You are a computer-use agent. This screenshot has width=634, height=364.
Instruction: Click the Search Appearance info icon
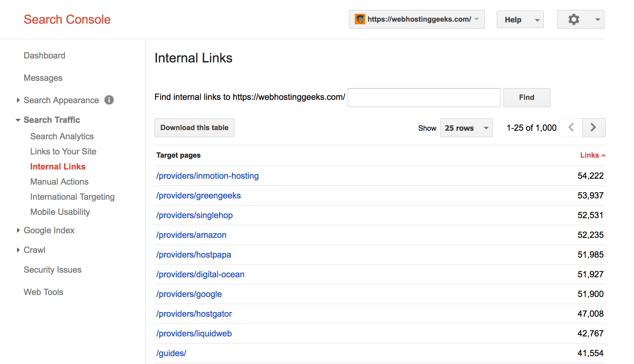tap(109, 100)
